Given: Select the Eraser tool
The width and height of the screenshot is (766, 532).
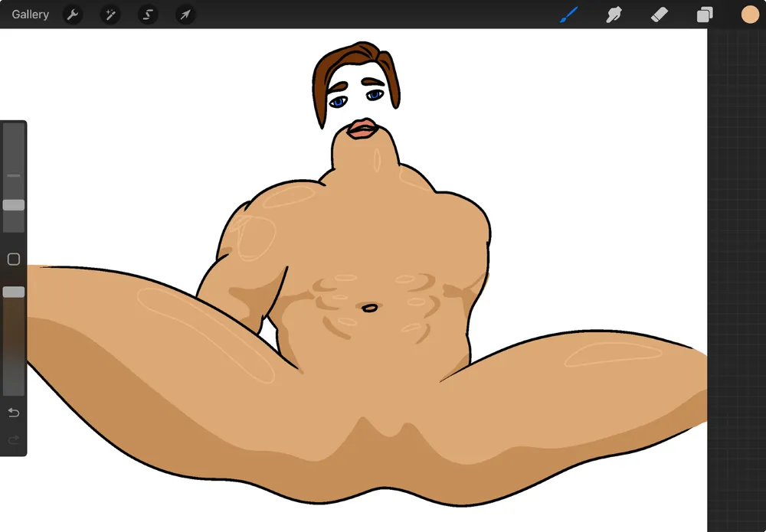Looking at the screenshot, I should point(659,15).
